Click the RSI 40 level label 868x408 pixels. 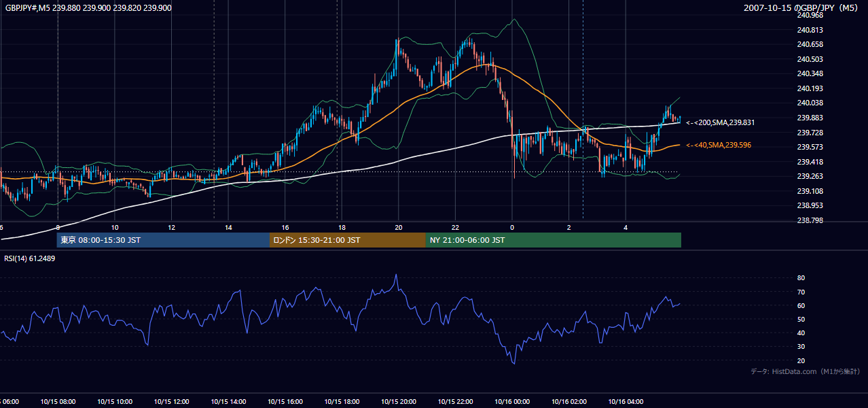pyautogui.click(x=801, y=333)
